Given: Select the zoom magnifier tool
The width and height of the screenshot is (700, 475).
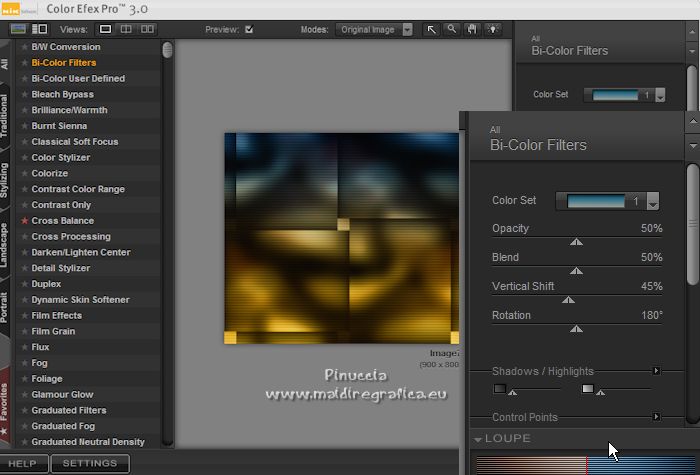Looking at the screenshot, I should click(x=452, y=29).
